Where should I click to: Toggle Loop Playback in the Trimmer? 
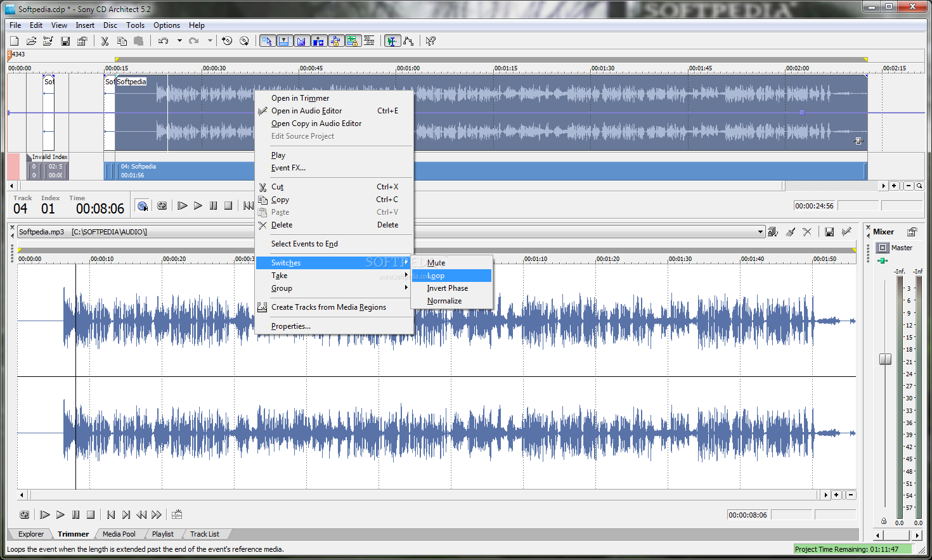coord(24,515)
